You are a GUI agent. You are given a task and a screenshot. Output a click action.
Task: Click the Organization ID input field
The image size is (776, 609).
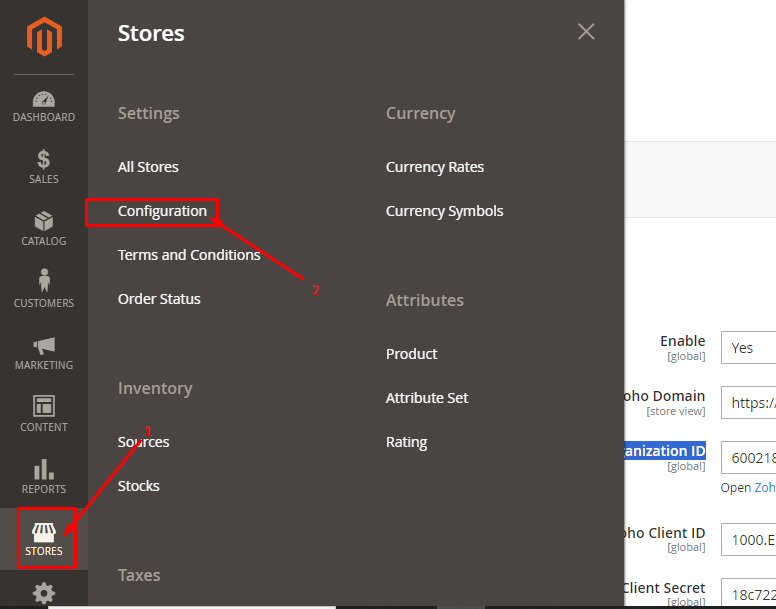748,458
